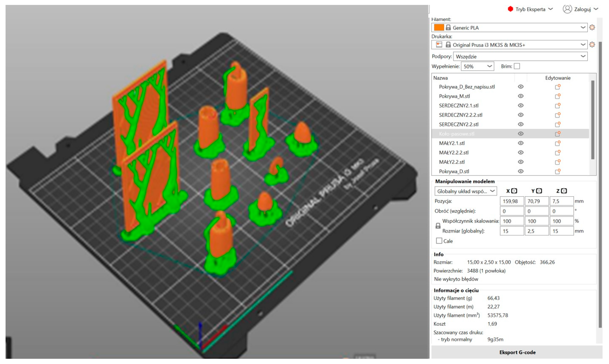Click the scale factor lock icon
The image size is (609, 364).
[x=438, y=226]
